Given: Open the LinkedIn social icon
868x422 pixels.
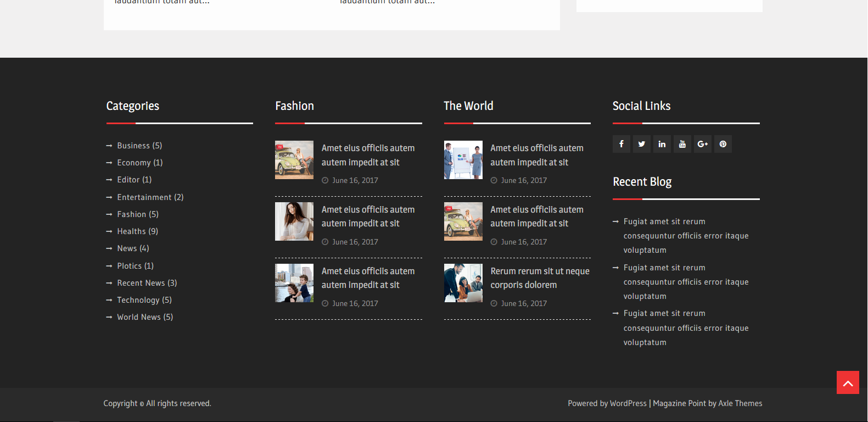Looking at the screenshot, I should click(662, 144).
